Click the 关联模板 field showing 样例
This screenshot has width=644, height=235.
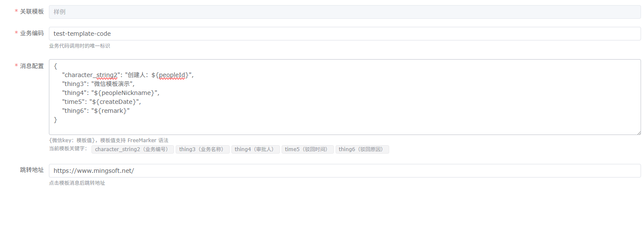pos(345,12)
